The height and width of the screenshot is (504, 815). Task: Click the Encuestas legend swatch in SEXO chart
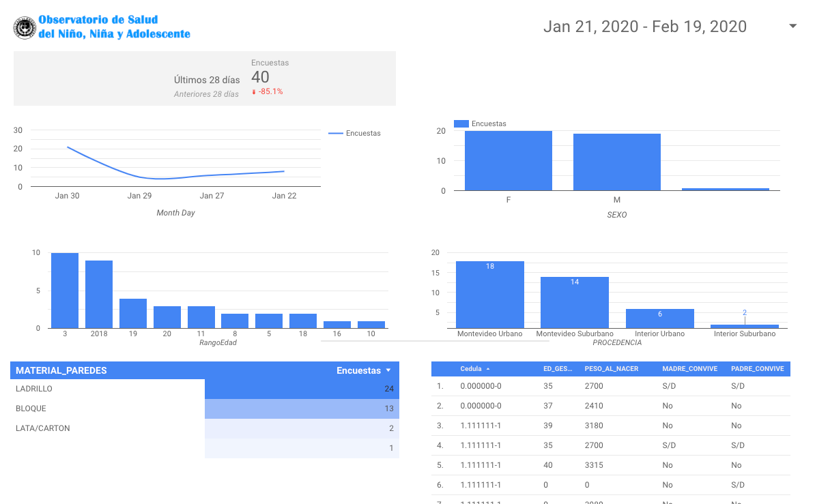pos(461,123)
